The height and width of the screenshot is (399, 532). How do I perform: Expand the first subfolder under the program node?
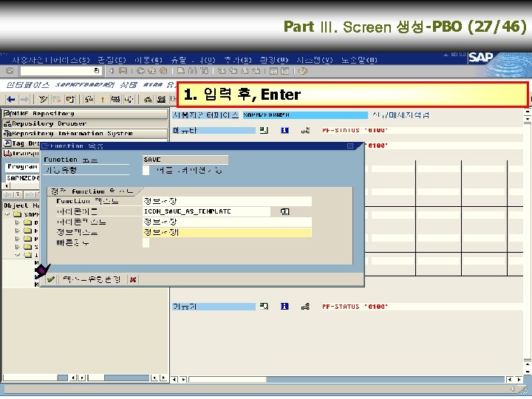coord(18,222)
